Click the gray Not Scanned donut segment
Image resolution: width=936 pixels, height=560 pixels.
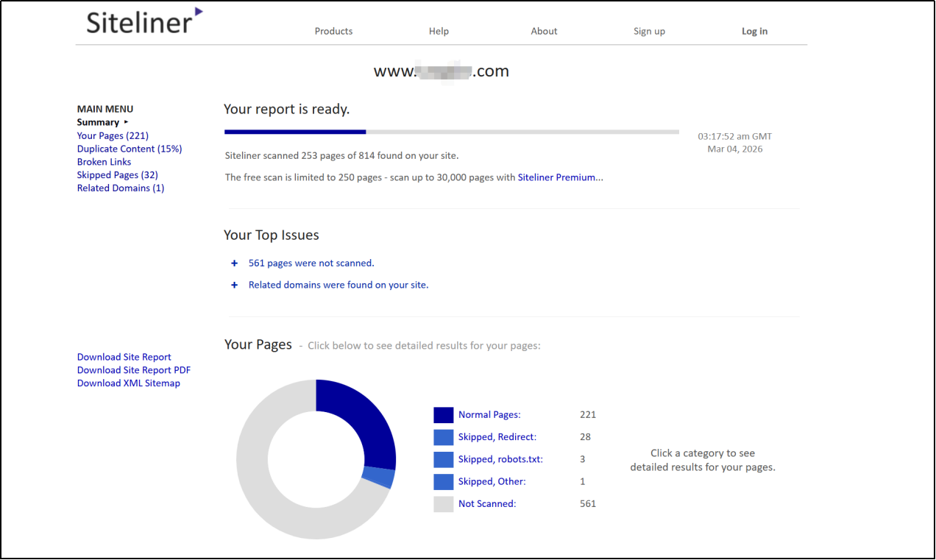[265, 500]
